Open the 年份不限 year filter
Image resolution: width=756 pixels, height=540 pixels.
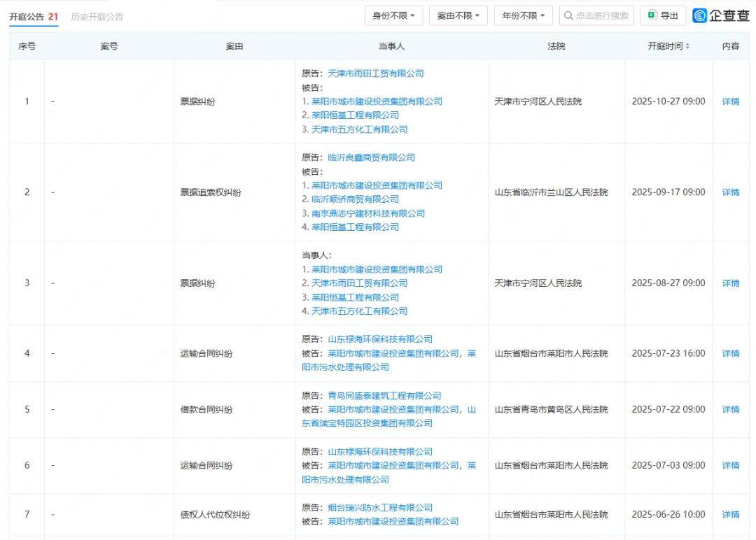pyautogui.click(x=523, y=15)
